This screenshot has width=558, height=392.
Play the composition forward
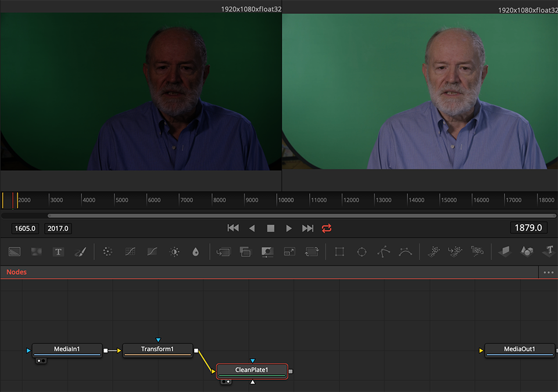[x=289, y=228]
